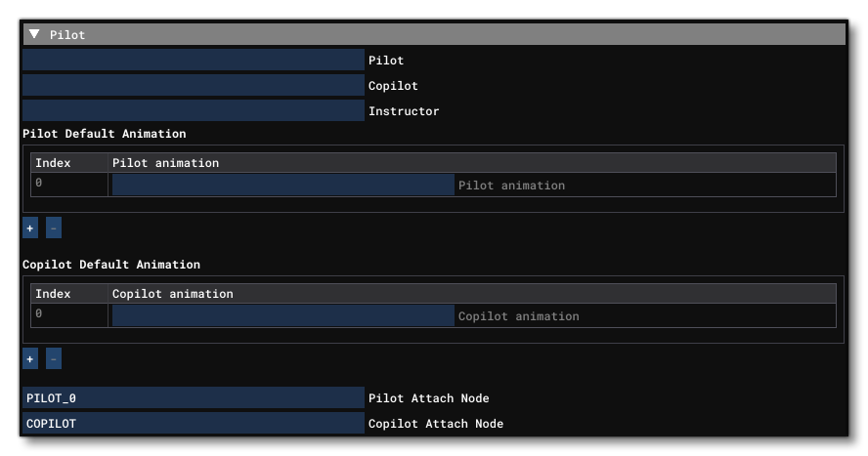This screenshot has width=868, height=456.
Task: Add a row to Pilot Default Animation
Action: point(30,228)
